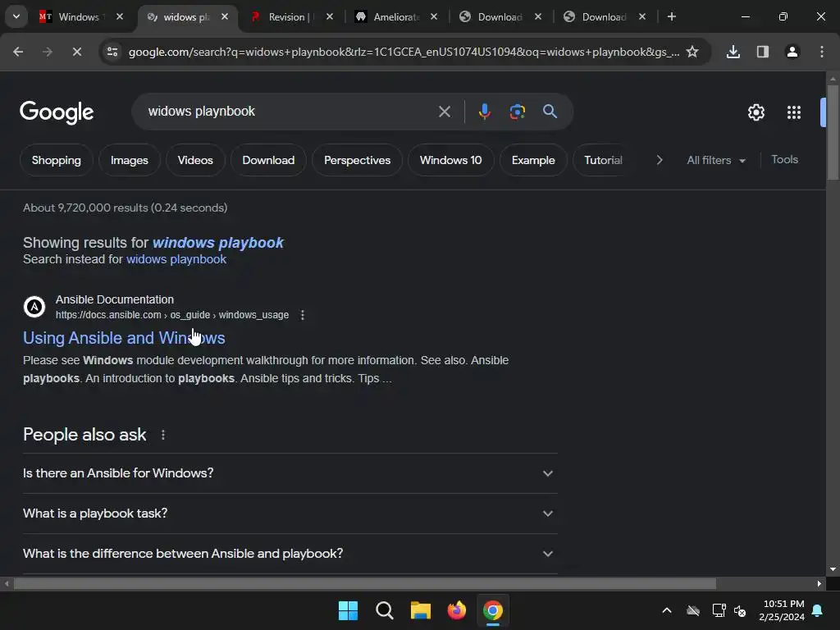Click the horizontal scrollbar thumb
This screenshot has height=630, width=840.
365,583
